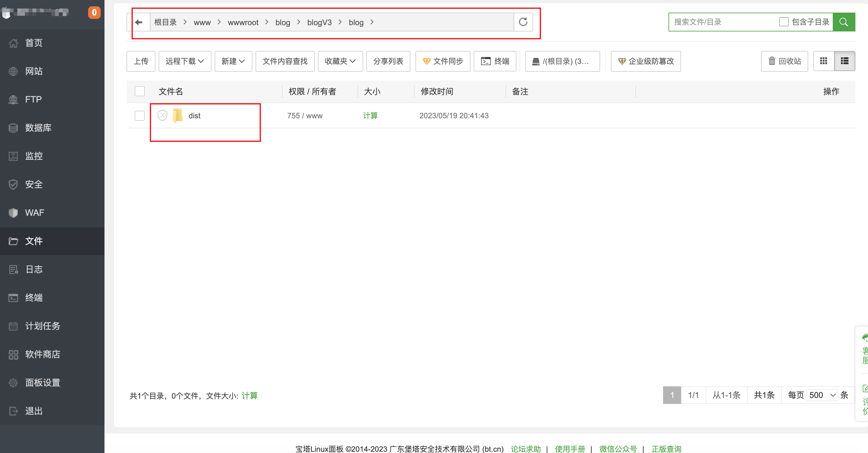Click the dist folder icon
The height and width of the screenshot is (453, 868).
[178, 115]
